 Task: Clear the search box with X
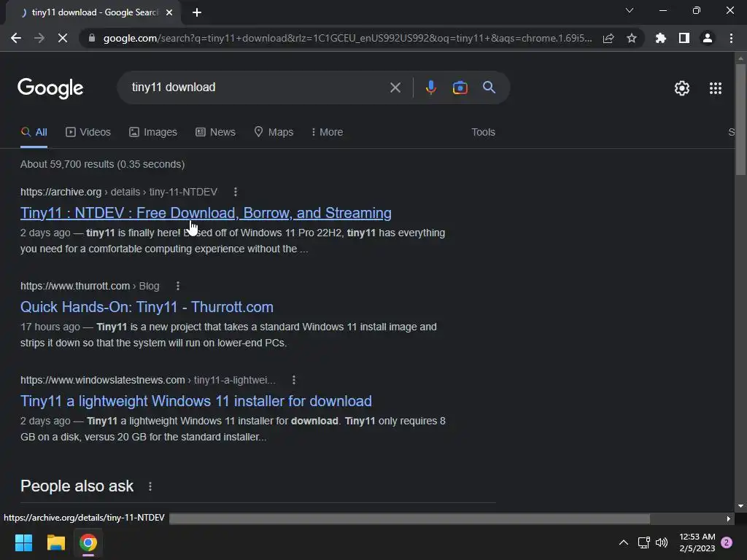pos(395,87)
